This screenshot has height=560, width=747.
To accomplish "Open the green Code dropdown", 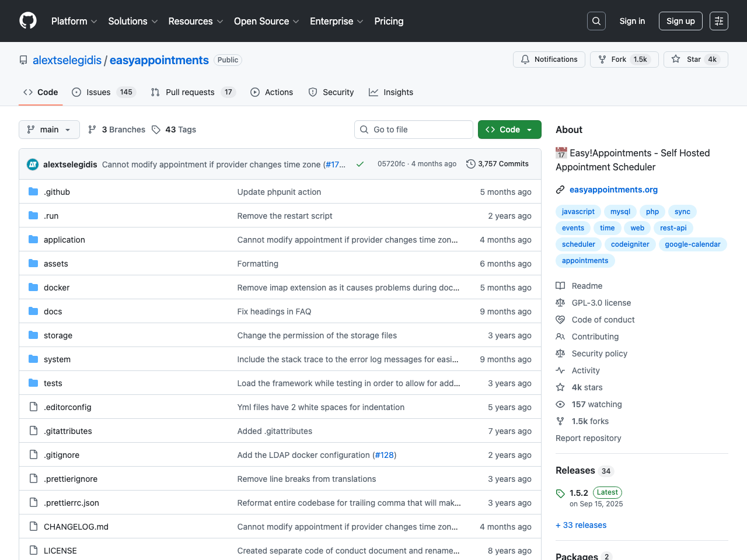I will click(509, 129).
